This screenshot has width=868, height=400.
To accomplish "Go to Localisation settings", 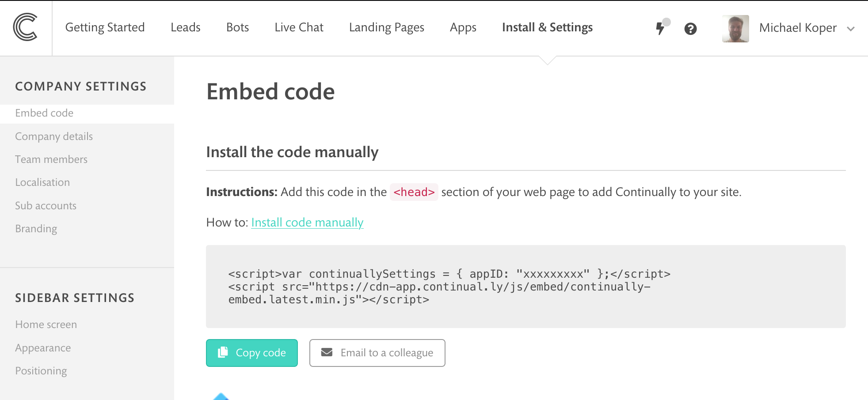I will (42, 182).
